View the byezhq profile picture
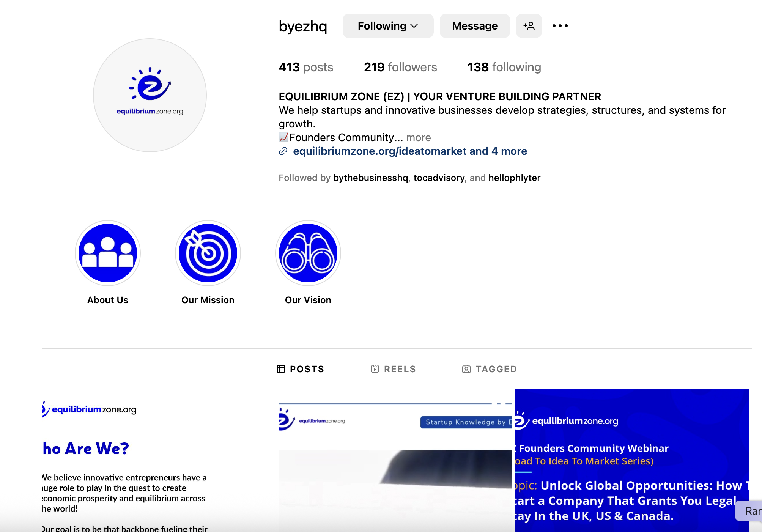762x532 pixels. (150, 95)
